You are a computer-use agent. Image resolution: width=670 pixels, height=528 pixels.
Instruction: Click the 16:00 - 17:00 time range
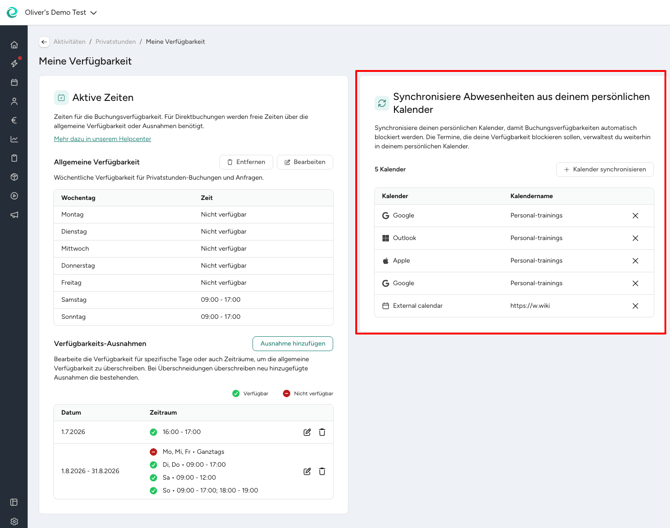coord(182,432)
